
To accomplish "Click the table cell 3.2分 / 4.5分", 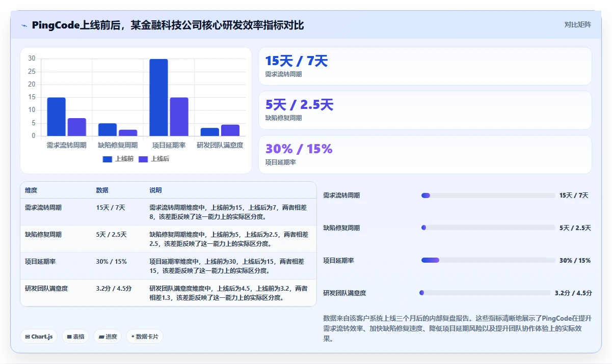I will click(114, 289).
